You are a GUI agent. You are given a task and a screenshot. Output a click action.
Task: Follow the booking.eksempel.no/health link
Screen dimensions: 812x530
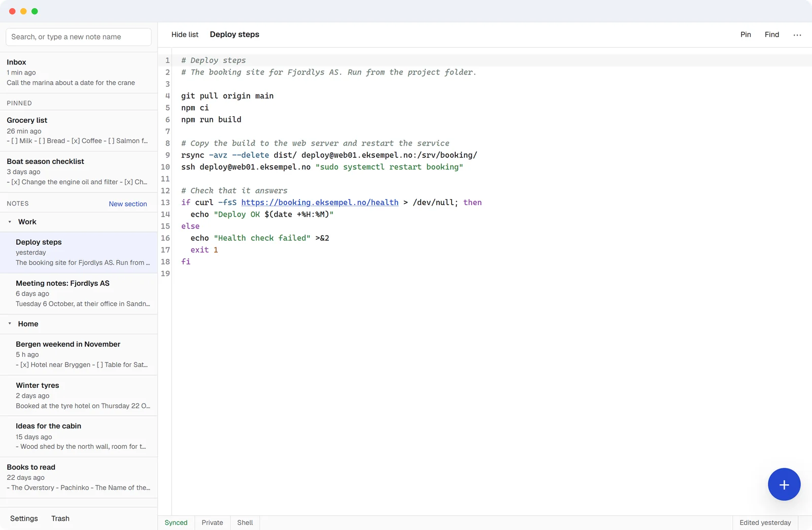320,203
